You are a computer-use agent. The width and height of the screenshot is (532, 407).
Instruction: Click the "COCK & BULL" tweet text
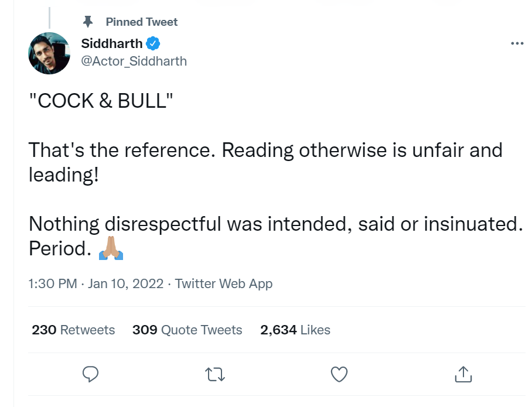101,101
